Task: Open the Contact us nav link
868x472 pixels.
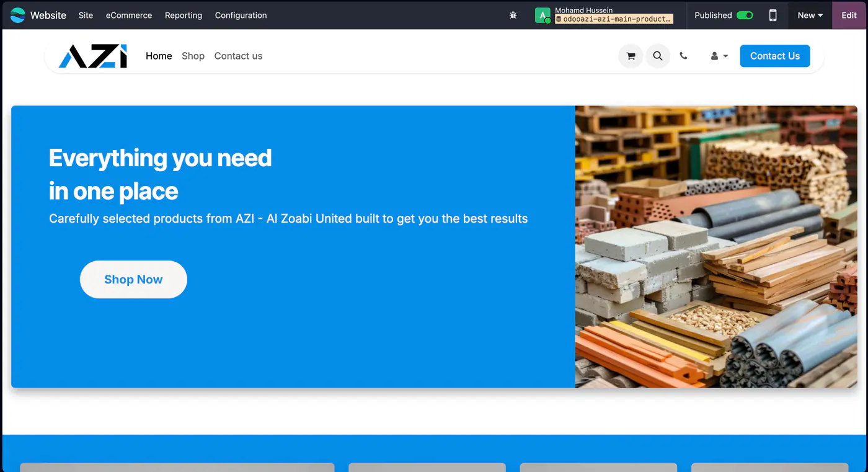Action: (x=238, y=56)
